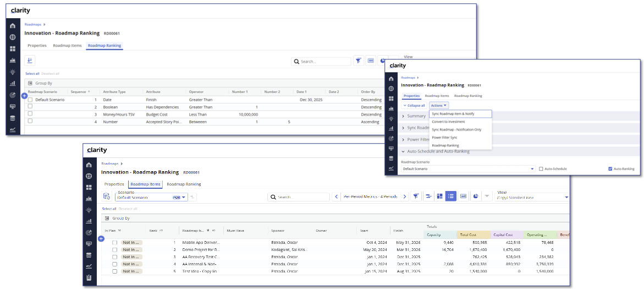Select the board view icon in Roadmap Items toolbar
This screenshot has height=289, width=644.
439,197
